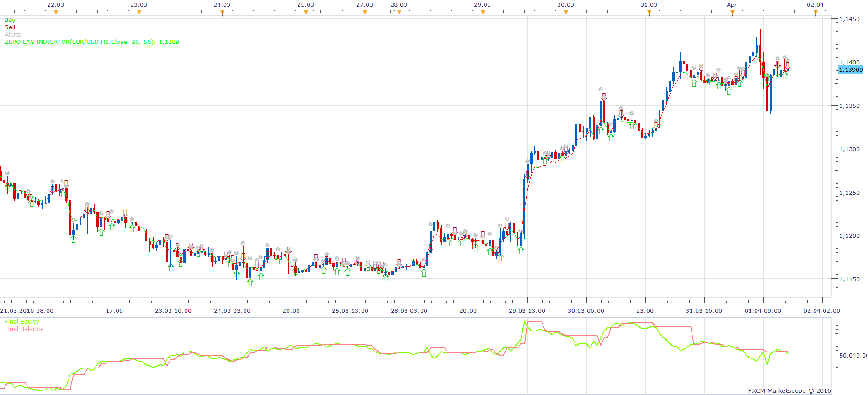Click the 1,1350 price axis label
868x395 pixels.
(850, 106)
